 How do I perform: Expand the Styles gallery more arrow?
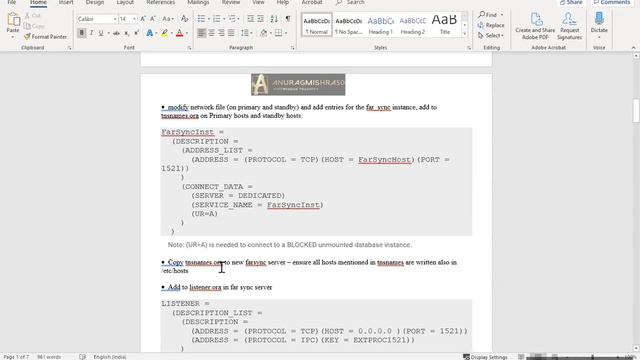464,34
